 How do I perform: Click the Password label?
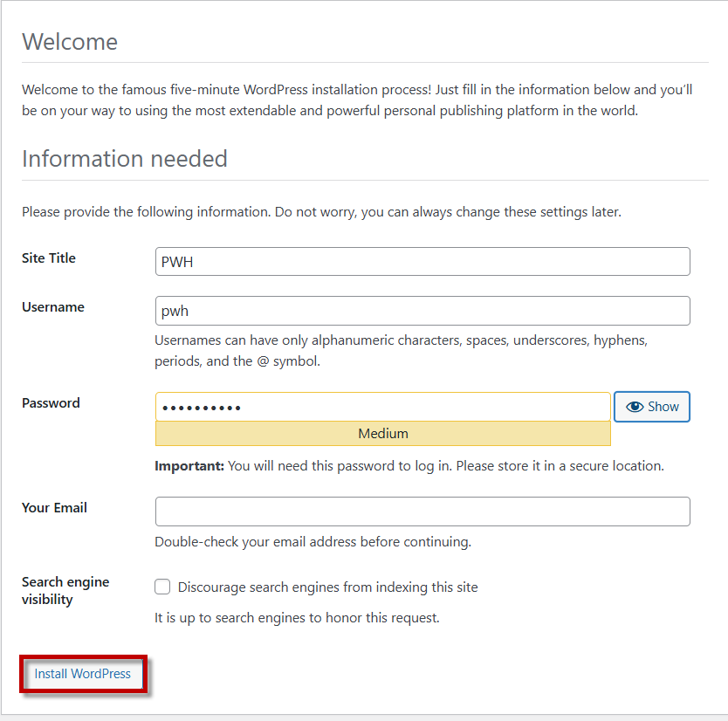51,403
